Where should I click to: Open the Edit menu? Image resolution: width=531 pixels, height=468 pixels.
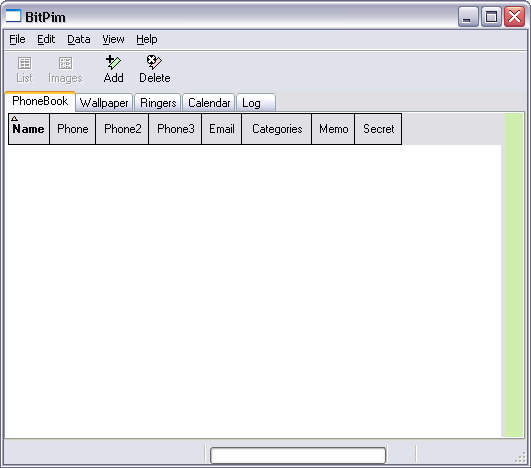click(x=46, y=39)
